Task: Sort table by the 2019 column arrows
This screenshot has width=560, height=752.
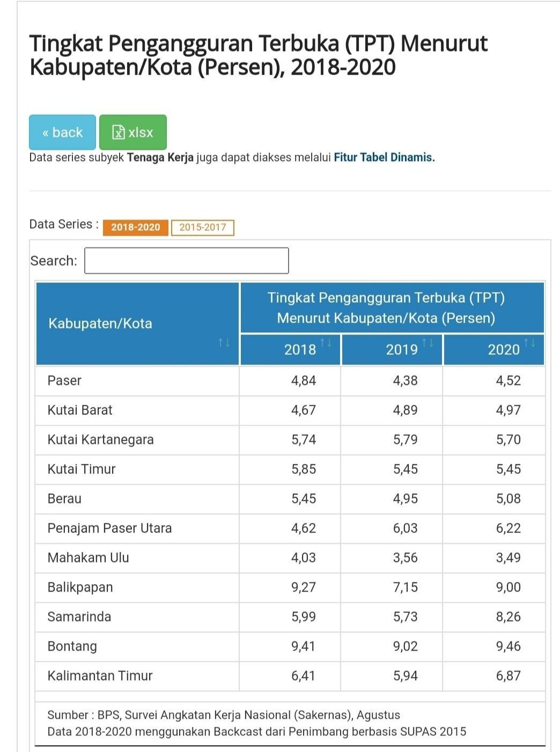Action: pos(428,342)
